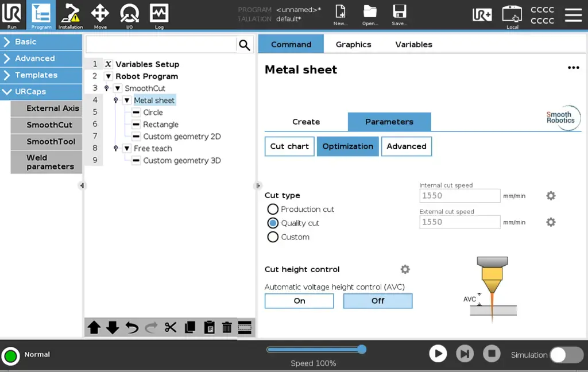Viewport: 588px width, 372px height.
Task: Open the Create tab
Action: pyautogui.click(x=306, y=122)
